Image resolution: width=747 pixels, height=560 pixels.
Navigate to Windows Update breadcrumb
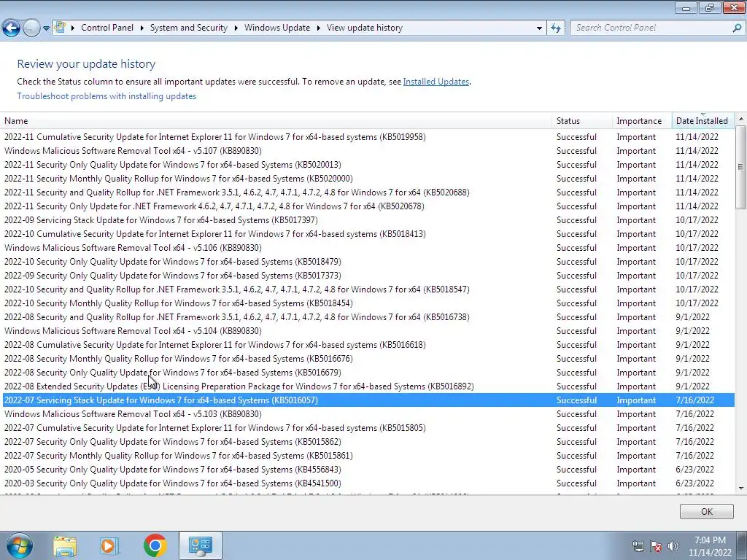(x=277, y=28)
